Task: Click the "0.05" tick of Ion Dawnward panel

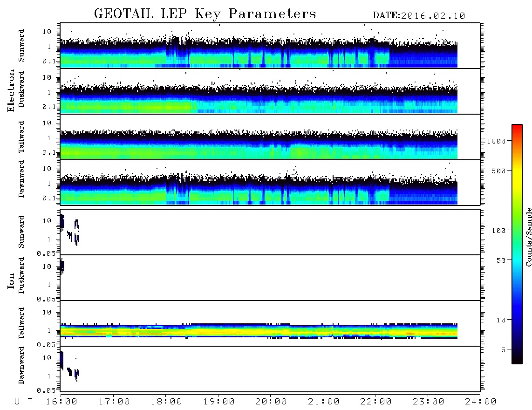Action: coord(46,390)
